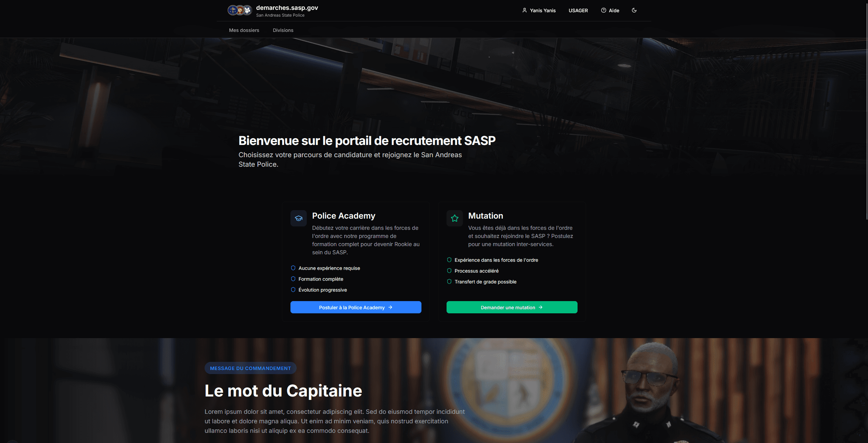Click shield icon beside Évolution progressive
Viewport: 868px width, 443px height.
click(293, 290)
